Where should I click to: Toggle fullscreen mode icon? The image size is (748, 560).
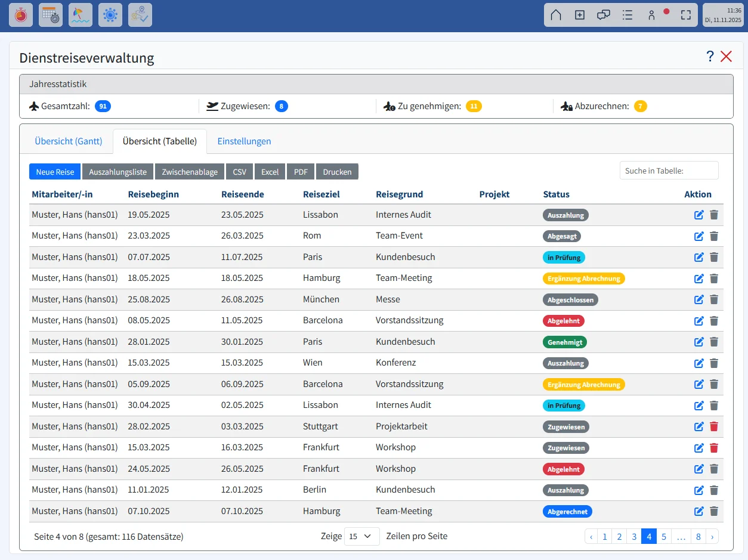686,16
